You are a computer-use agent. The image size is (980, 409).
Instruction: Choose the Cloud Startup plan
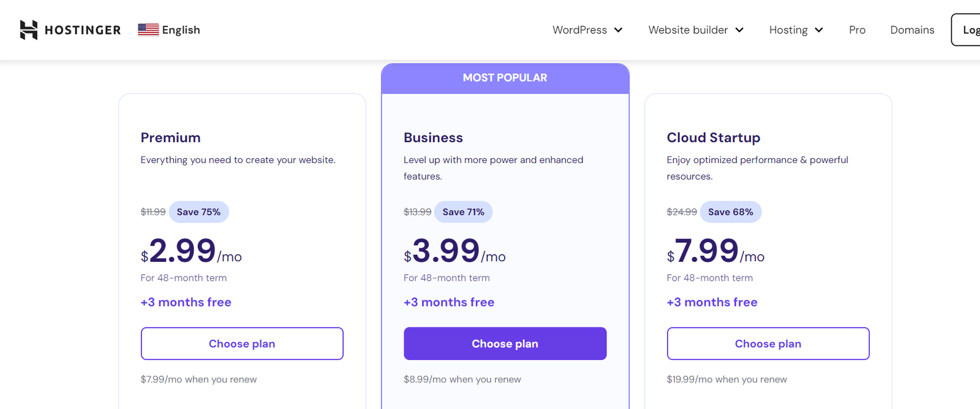pos(768,343)
